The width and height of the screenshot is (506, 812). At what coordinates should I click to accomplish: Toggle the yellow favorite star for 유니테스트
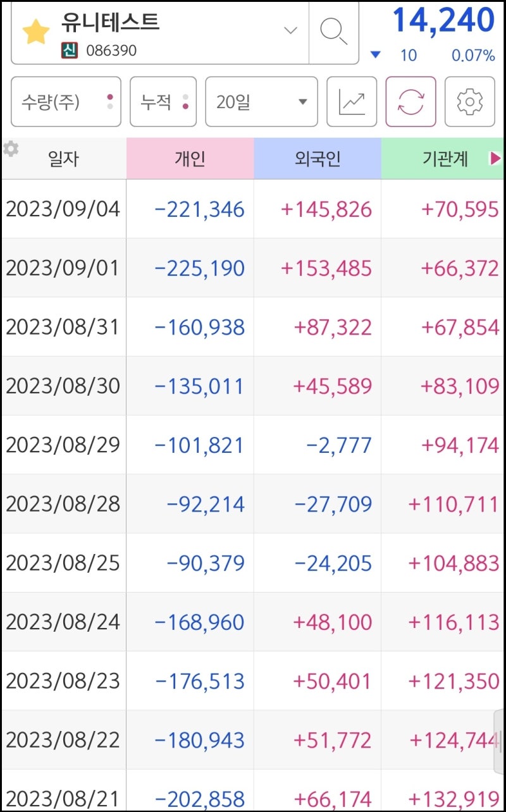(35, 32)
